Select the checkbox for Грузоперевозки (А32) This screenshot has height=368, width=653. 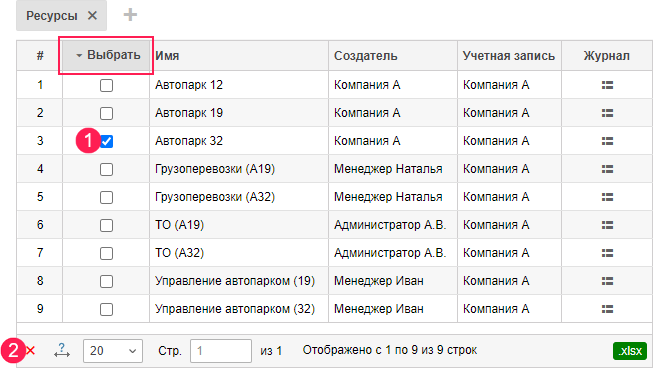tap(106, 197)
